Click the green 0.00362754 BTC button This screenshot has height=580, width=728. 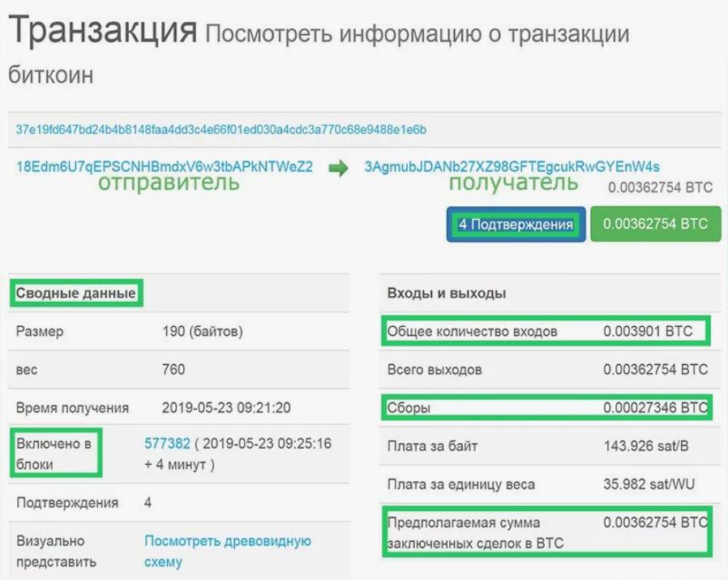[x=655, y=224]
